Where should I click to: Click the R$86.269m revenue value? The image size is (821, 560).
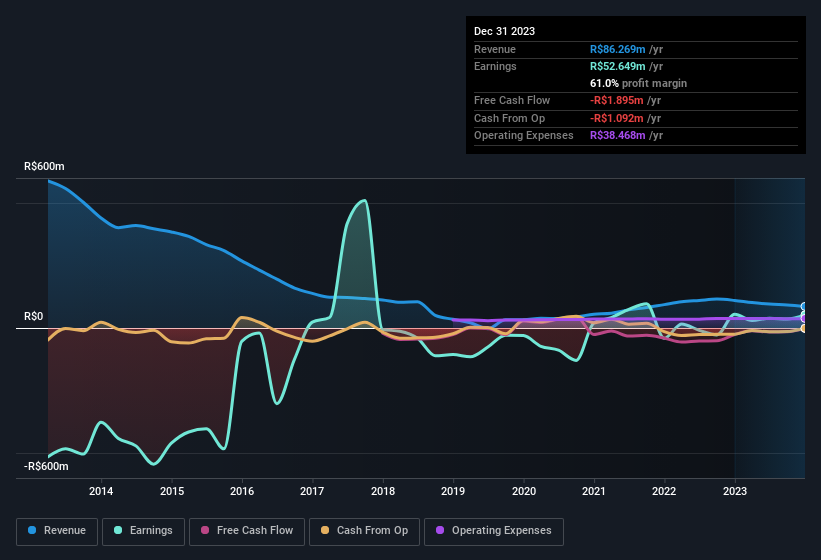pos(617,49)
